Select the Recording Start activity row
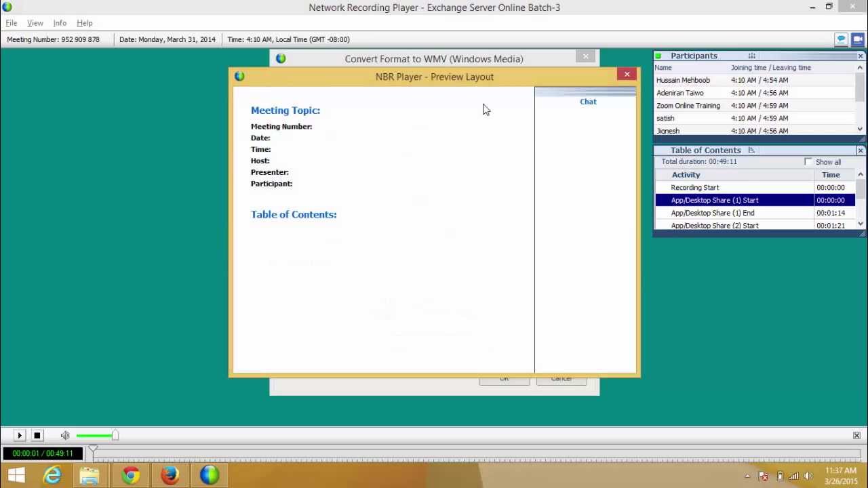Screen dimensions: 868x488 [x=755, y=188]
